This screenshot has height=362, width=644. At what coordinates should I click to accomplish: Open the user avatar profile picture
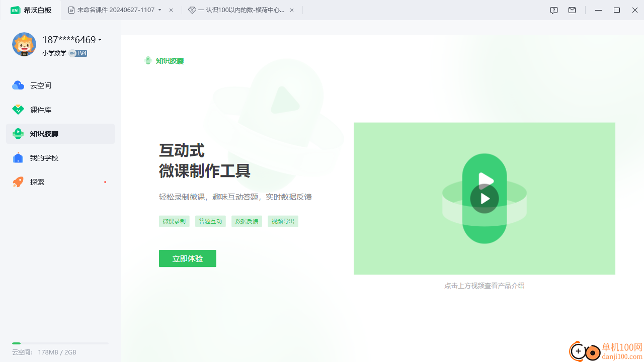24,44
